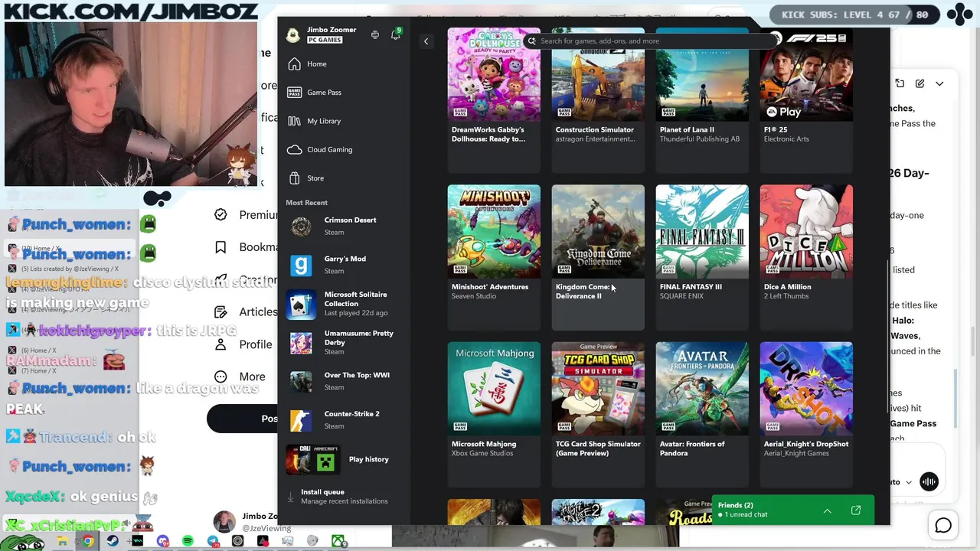Click the compose/edit pencil icon in X panel
Screen dimensions: 980x551
pos(920,83)
